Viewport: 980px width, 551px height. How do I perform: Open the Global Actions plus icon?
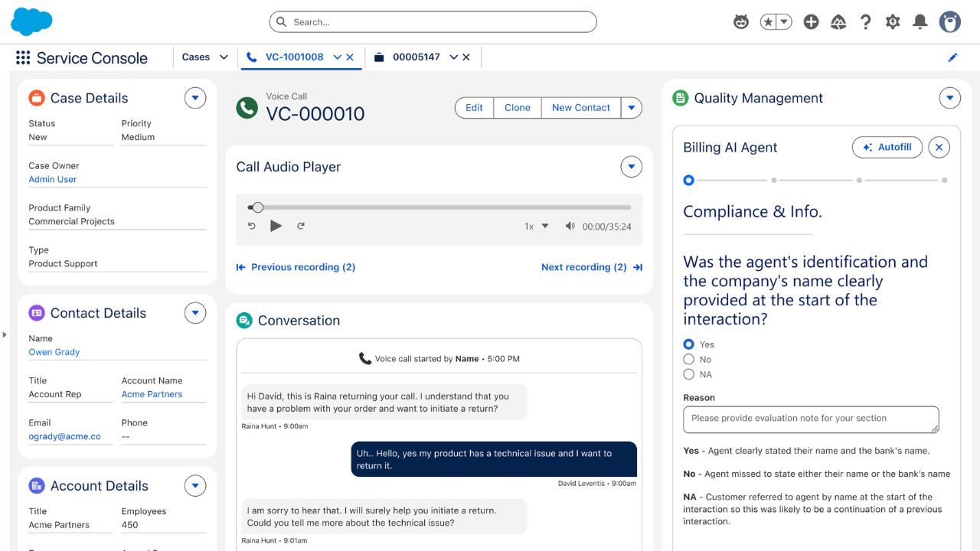(812, 22)
